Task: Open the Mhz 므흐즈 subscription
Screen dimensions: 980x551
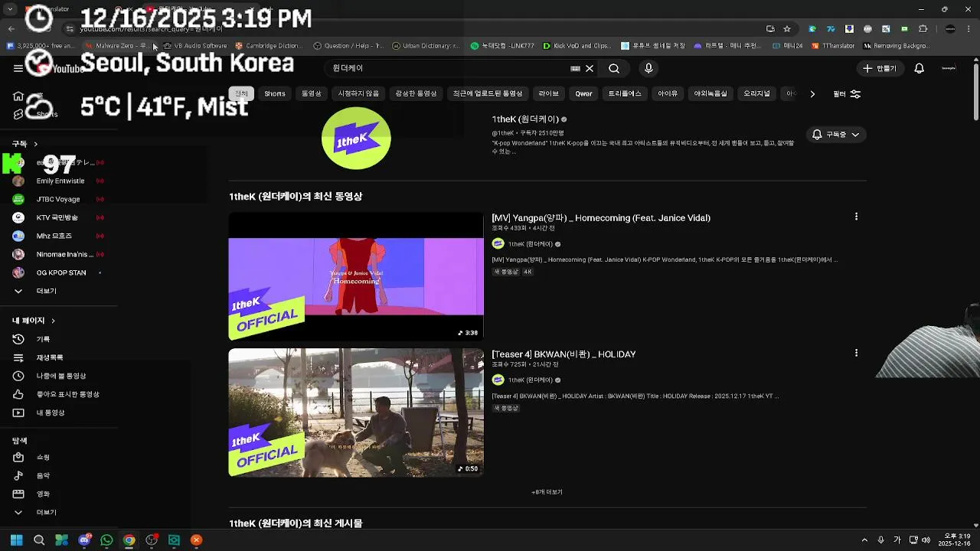Action: (x=58, y=236)
